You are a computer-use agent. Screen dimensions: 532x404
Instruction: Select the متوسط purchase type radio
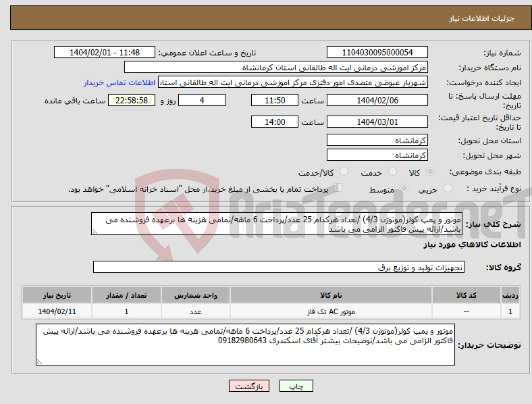click(x=404, y=188)
